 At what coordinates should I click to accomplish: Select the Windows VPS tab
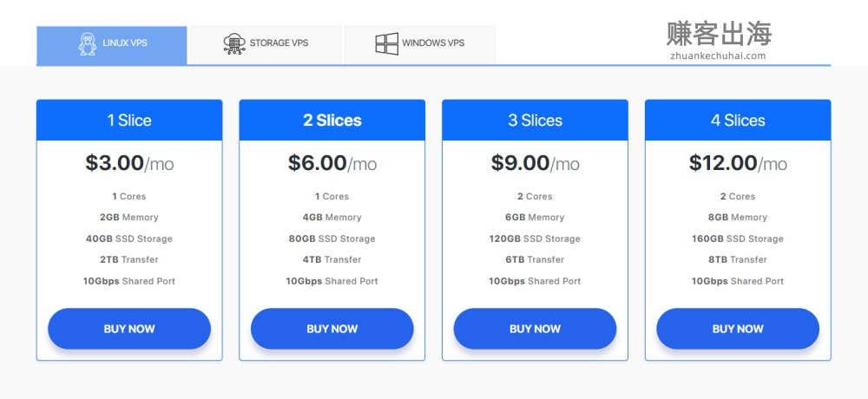[x=419, y=44]
